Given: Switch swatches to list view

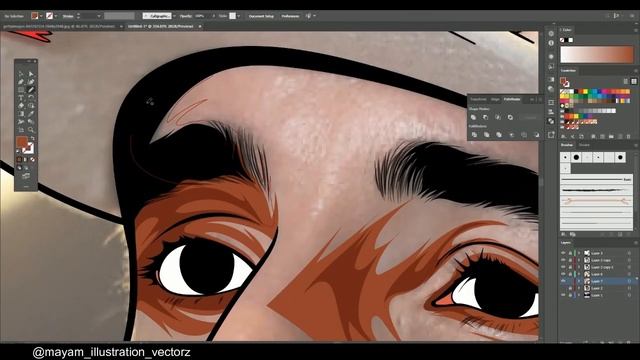Looking at the screenshot, I should pyautogui.click(x=626, y=82).
